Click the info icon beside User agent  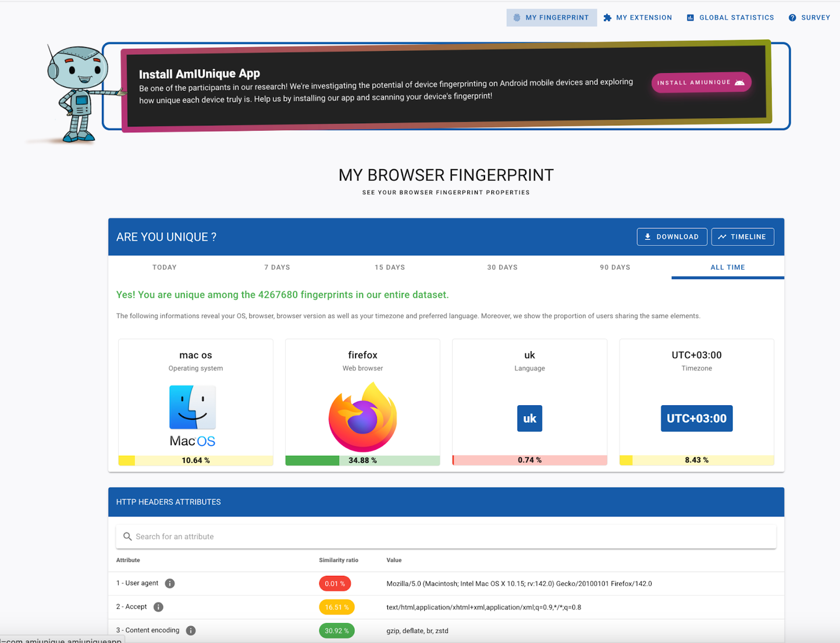pyautogui.click(x=170, y=583)
